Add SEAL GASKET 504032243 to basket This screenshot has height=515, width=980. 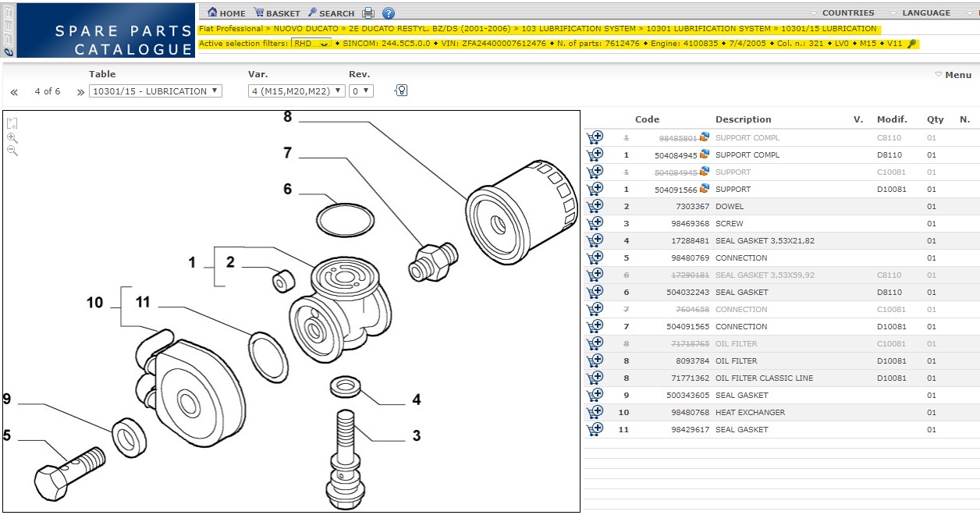click(595, 292)
